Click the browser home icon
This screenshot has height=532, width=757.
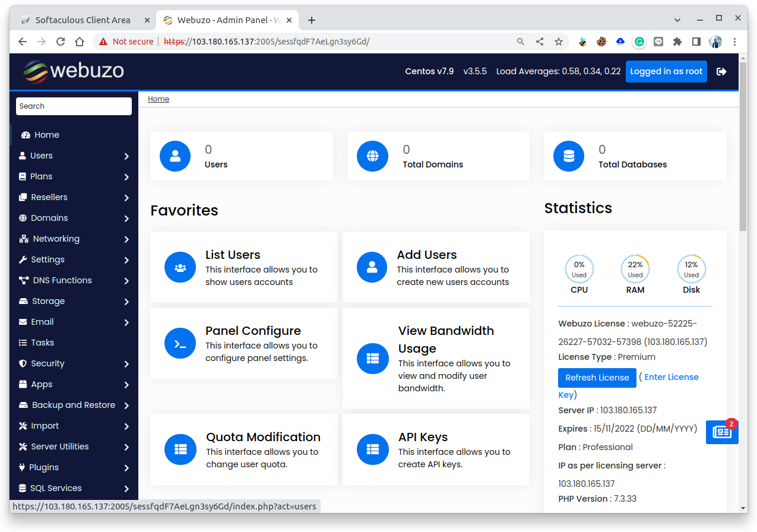[80, 42]
